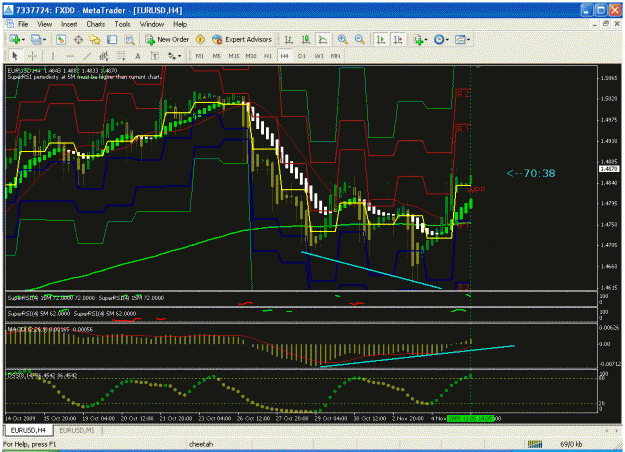Zoom in on the chart
The height and width of the screenshot is (452, 625).
(342, 39)
